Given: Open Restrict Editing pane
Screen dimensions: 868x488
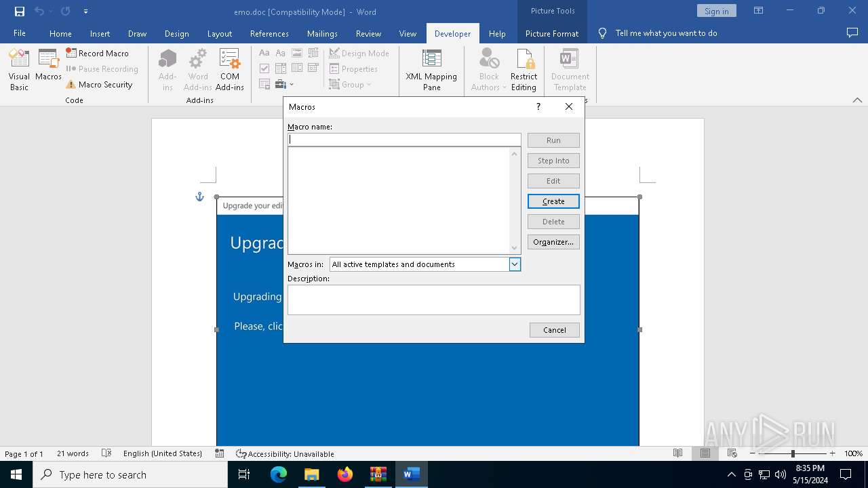Looking at the screenshot, I should tap(524, 70).
